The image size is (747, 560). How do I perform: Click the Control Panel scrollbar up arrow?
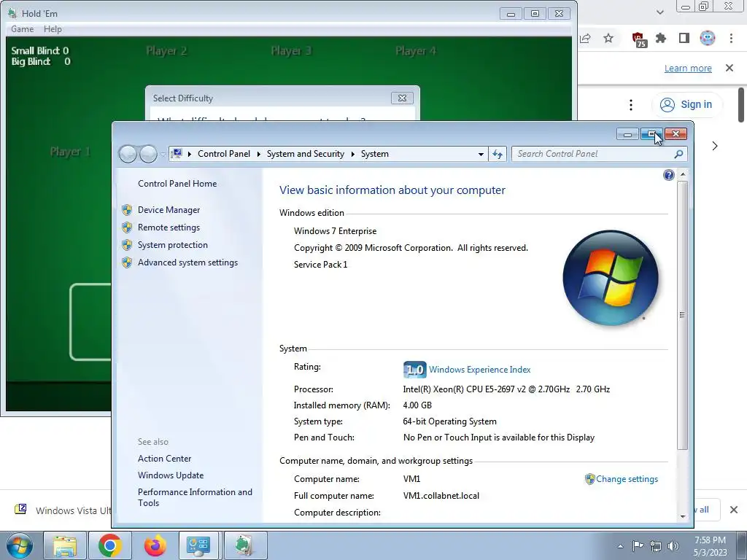click(683, 175)
